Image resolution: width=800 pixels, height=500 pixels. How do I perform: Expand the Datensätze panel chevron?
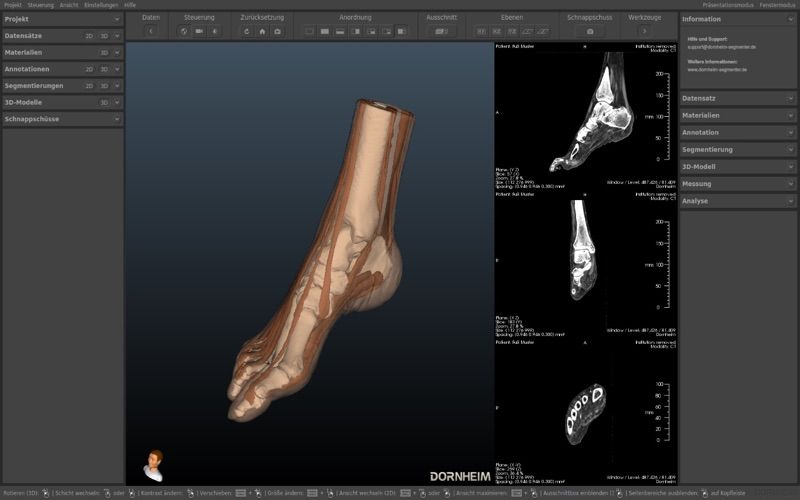[117, 36]
